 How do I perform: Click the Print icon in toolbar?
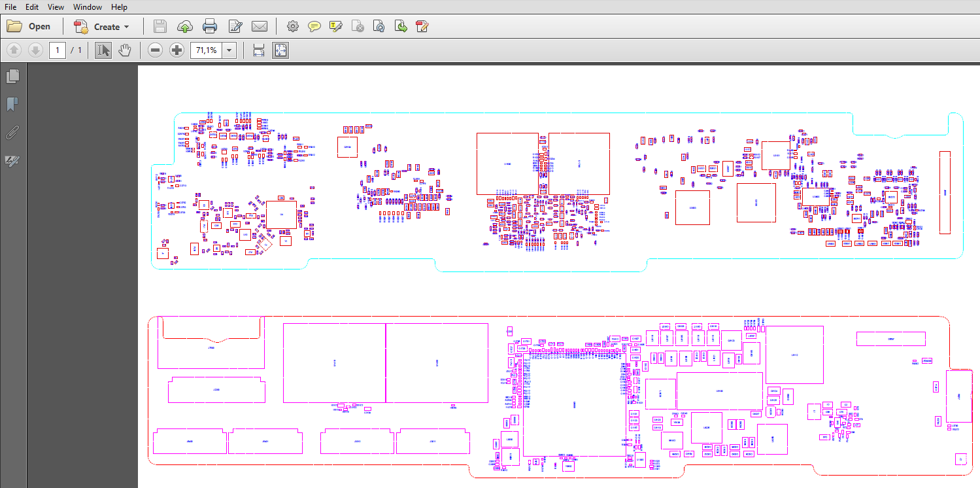pos(210,27)
